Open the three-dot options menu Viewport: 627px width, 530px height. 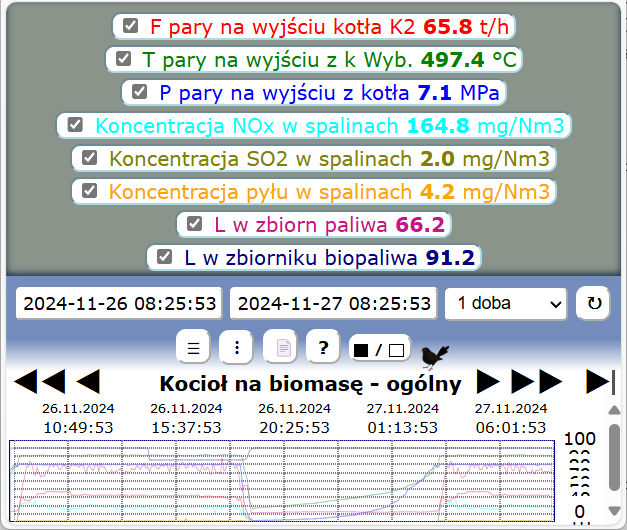click(236, 348)
